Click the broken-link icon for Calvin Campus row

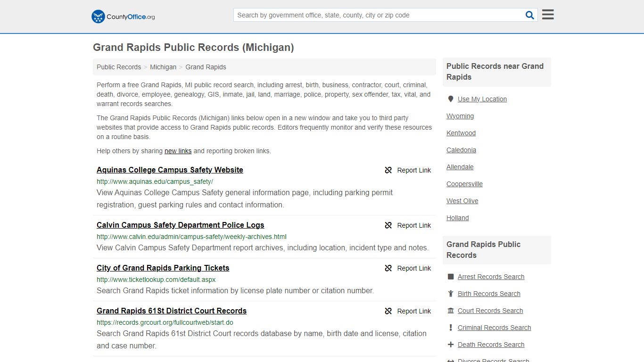pos(388,225)
